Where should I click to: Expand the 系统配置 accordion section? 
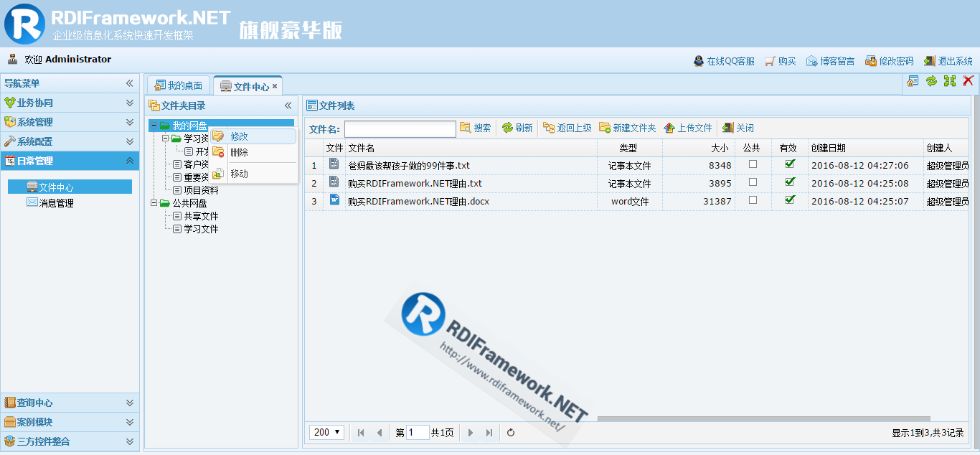pyautogui.click(x=130, y=141)
